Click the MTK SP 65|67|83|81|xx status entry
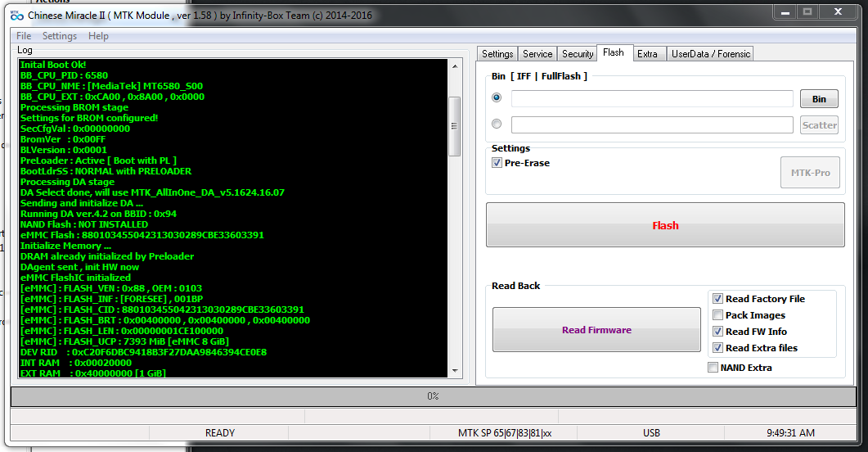Screen dimensions: 868x452 pos(504,432)
